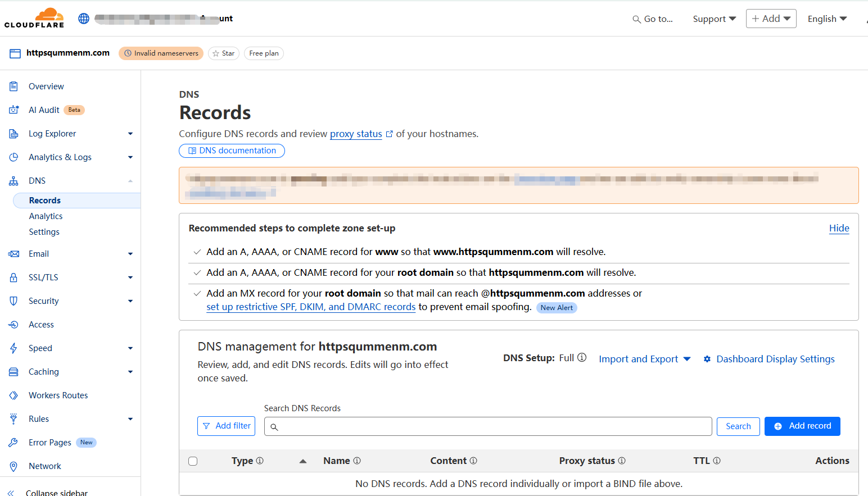Open the Import and Export dropdown
This screenshot has width=868, height=496.
pyautogui.click(x=645, y=359)
